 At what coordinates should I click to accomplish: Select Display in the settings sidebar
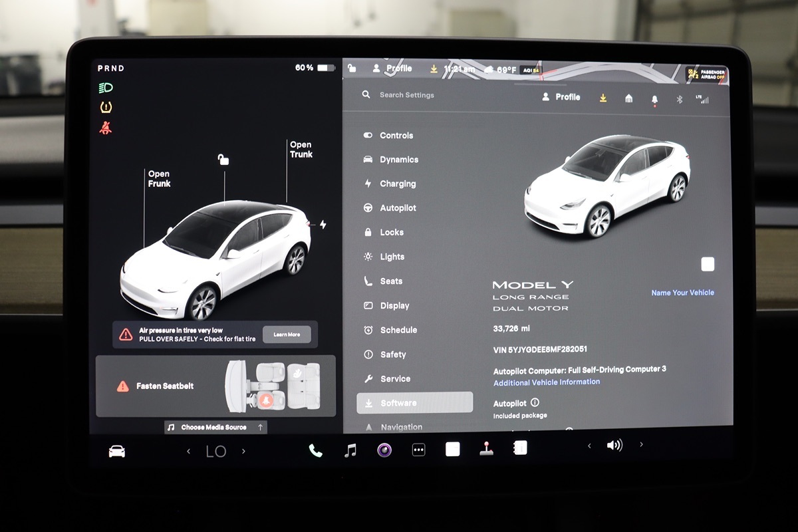394,306
